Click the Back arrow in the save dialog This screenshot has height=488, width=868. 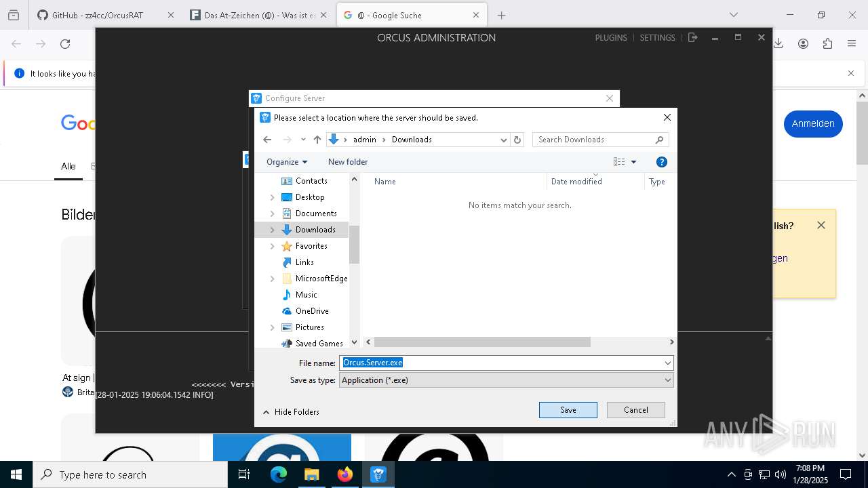267,140
